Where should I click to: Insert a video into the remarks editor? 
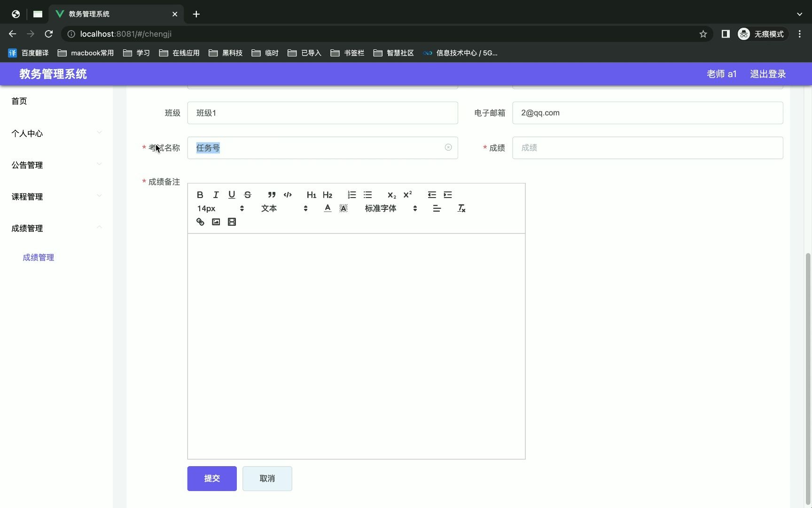pos(232,222)
